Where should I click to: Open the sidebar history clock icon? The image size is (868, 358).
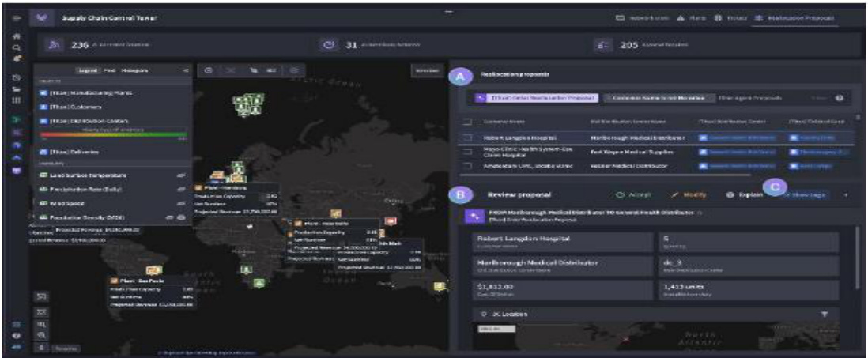pos(17,77)
